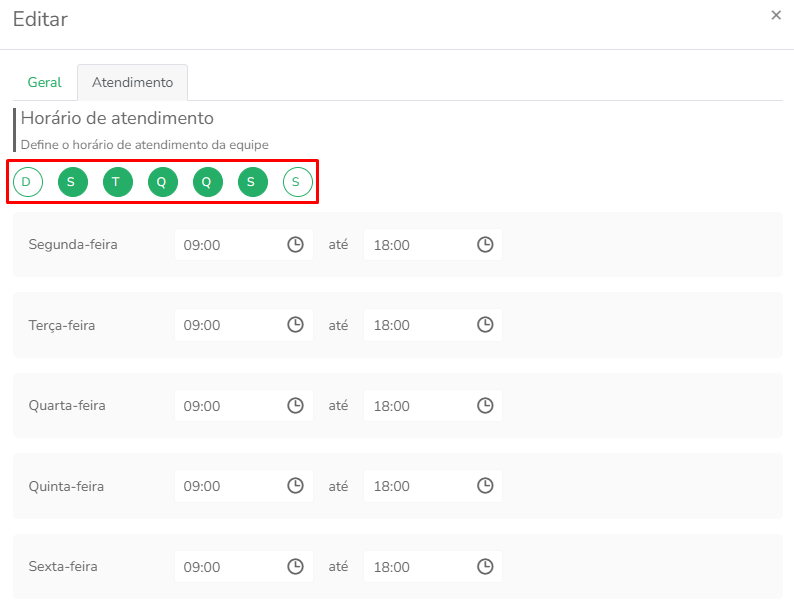Select the Atendimento tab
The height and width of the screenshot is (603, 794).
coord(133,82)
